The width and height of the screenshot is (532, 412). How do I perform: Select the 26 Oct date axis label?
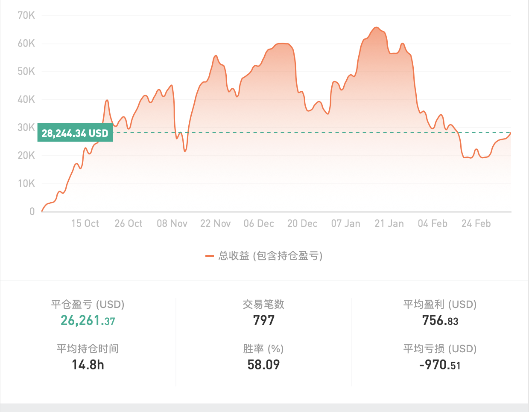pos(129,223)
